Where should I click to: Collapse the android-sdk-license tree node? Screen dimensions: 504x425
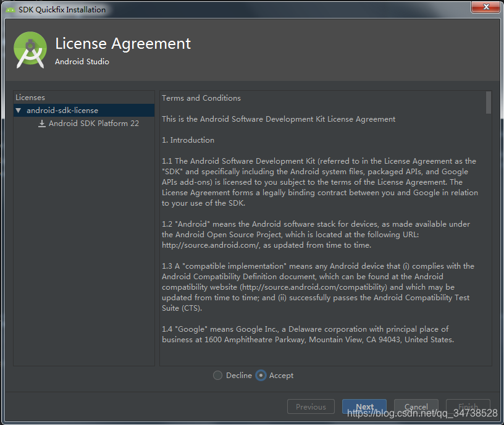tap(19, 111)
